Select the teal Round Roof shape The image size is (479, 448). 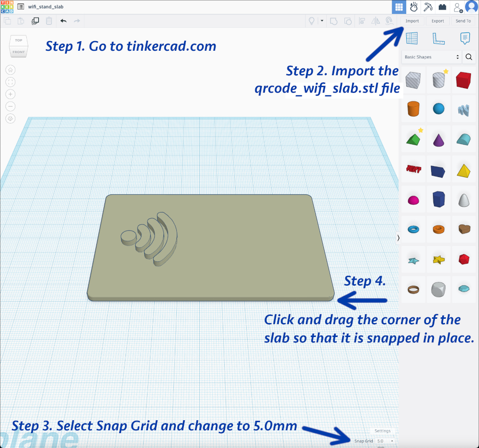pos(464,139)
